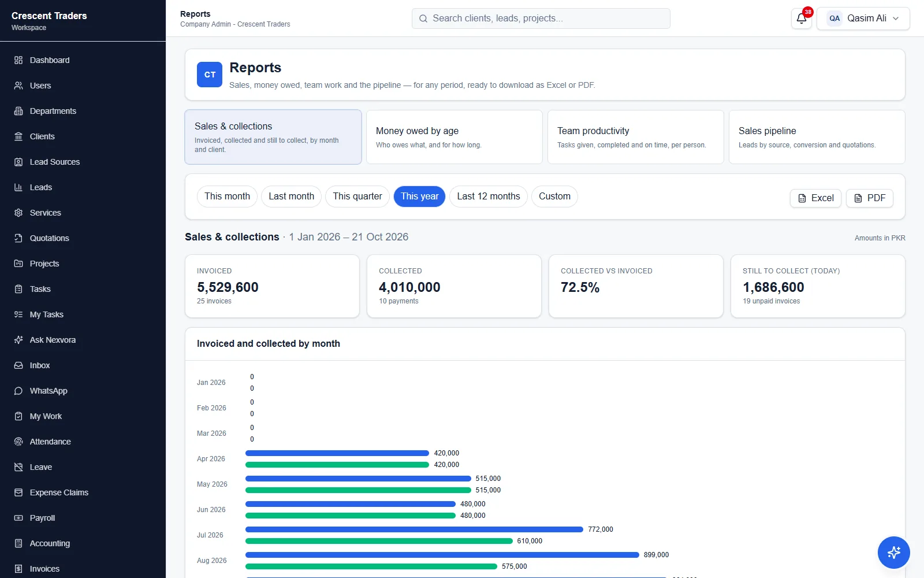Open the Inbox tray icon
This screenshot has width=924, height=578.
point(18,365)
